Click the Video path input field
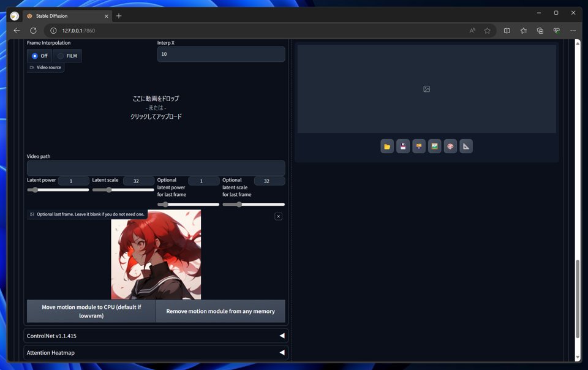Viewport: 588px width, 370px height. click(x=156, y=168)
